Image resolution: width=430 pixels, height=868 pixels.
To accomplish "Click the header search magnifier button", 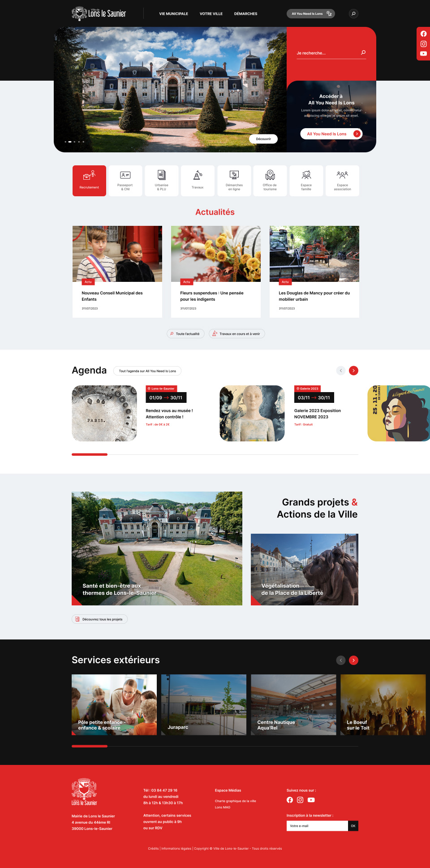I will pyautogui.click(x=353, y=13).
